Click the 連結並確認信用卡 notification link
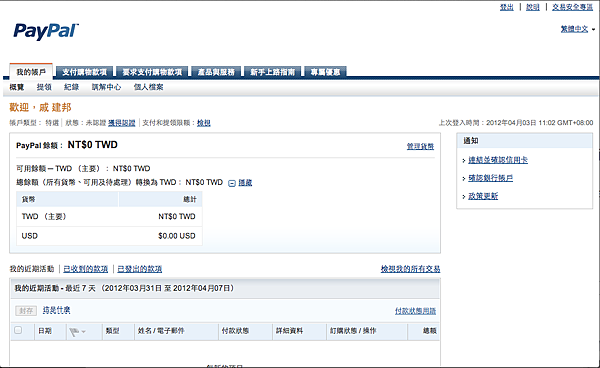 click(498, 160)
